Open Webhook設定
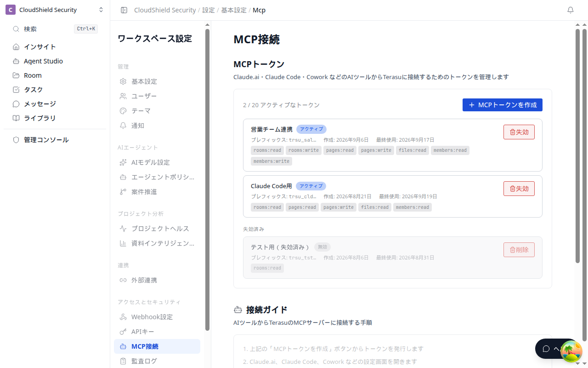588x368 pixels. (x=157, y=317)
